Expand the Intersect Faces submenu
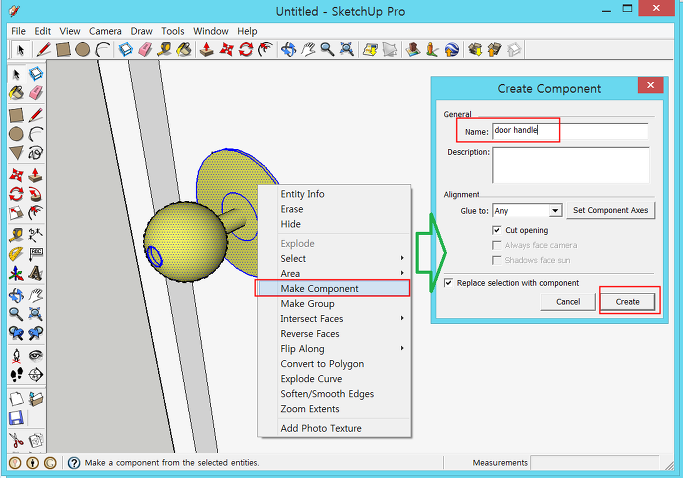Viewport: 683px width, 478px height. (334, 319)
